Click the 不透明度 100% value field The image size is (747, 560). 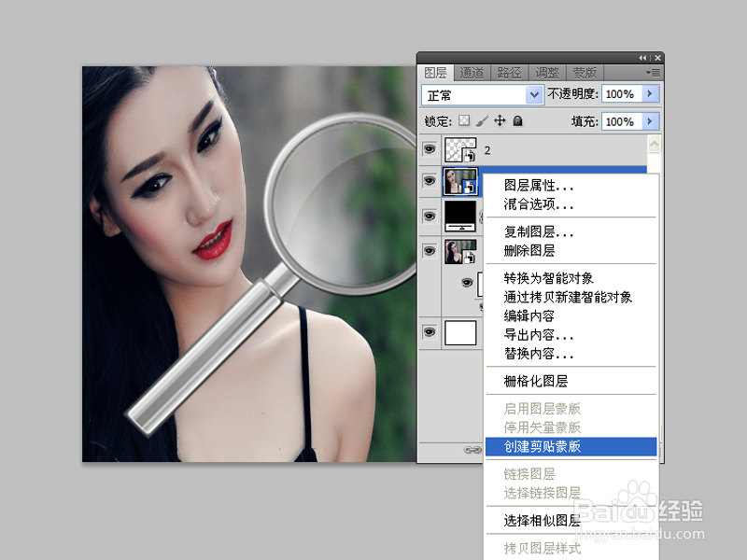[622, 94]
